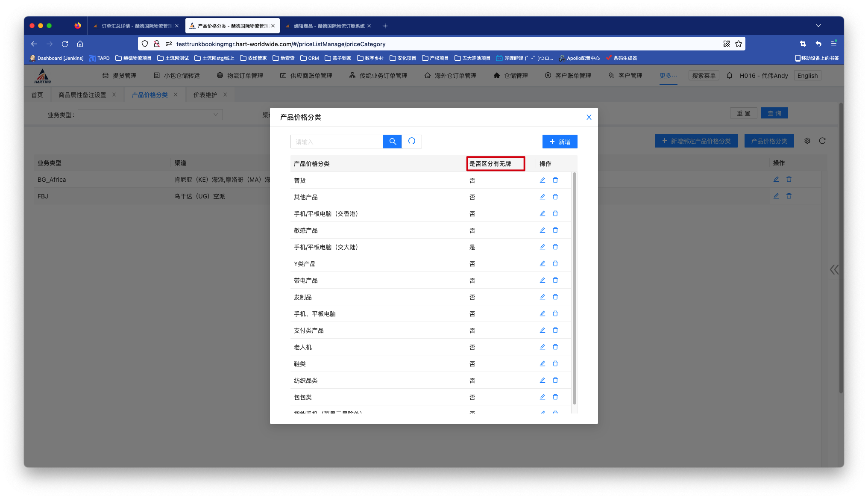Edit the 普货 row with pencil icon

click(542, 180)
